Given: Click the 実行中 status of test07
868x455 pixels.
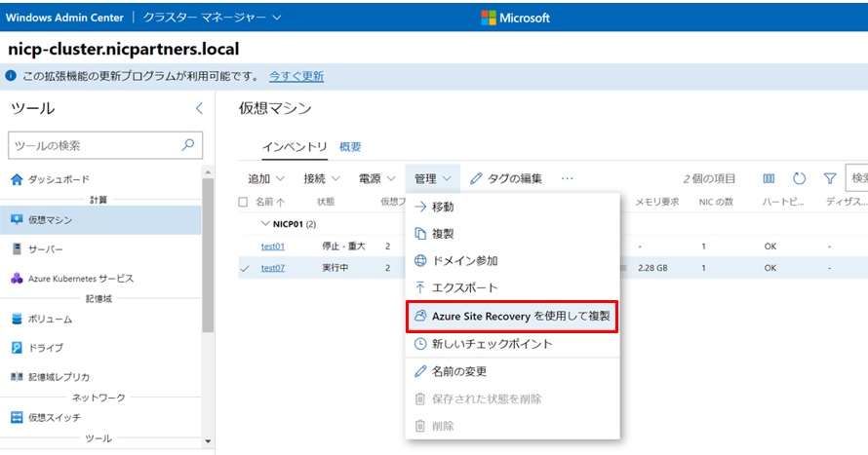Looking at the screenshot, I should 335,268.
